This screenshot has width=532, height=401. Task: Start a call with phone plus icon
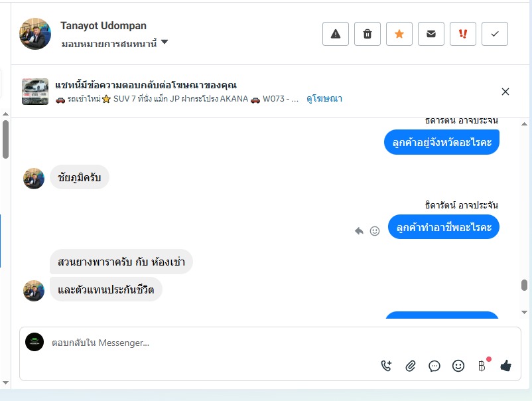(x=386, y=366)
